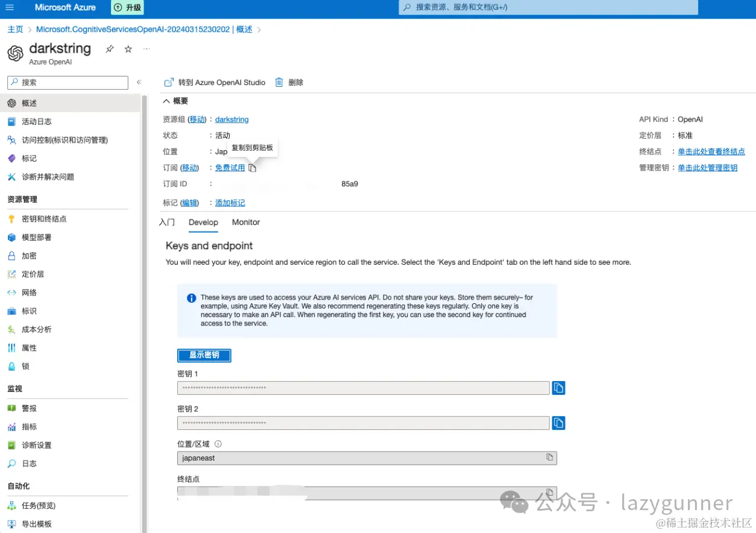Open 加密 lock icon
This screenshot has height=533, width=756.
(x=11, y=256)
